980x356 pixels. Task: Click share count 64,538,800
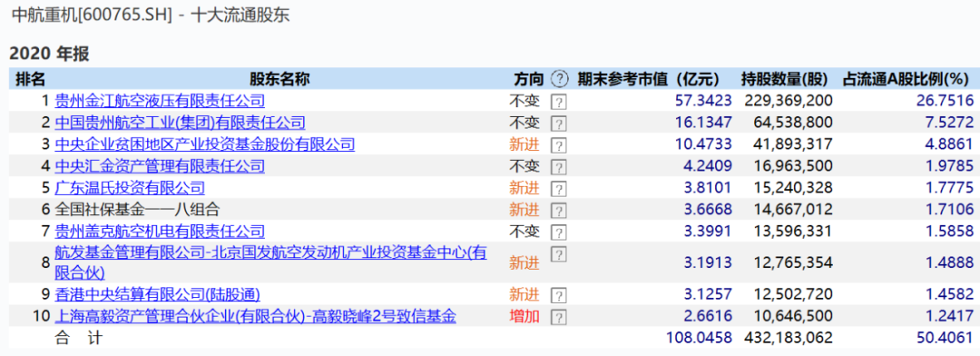pos(794,123)
